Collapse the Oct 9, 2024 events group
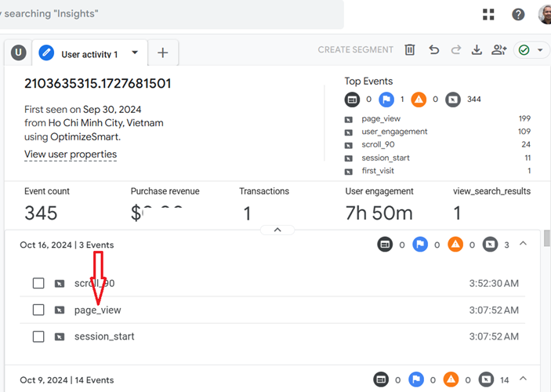The image size is (551, 392). [x=524, y=379]
